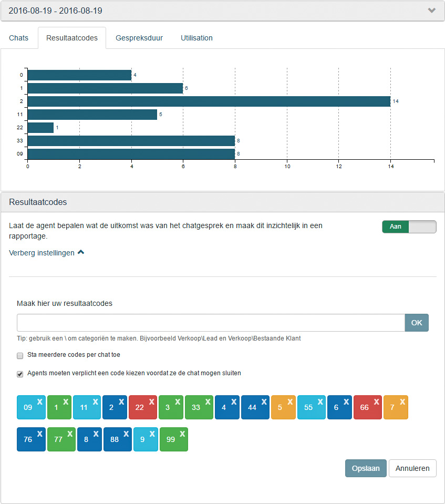Open the Chats tab
Viewport: 445px width, 504px height.
[18, 37]
